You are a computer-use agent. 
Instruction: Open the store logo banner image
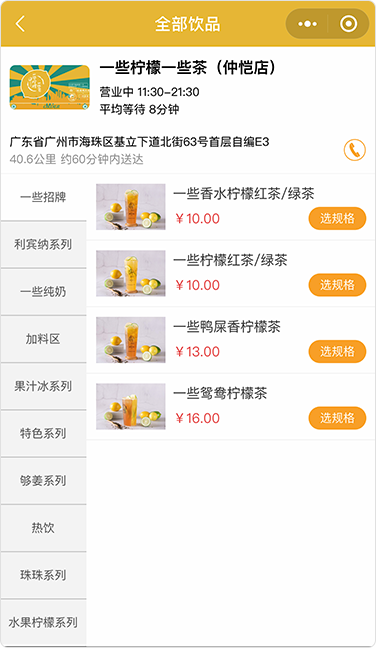(x=50, y=87)
